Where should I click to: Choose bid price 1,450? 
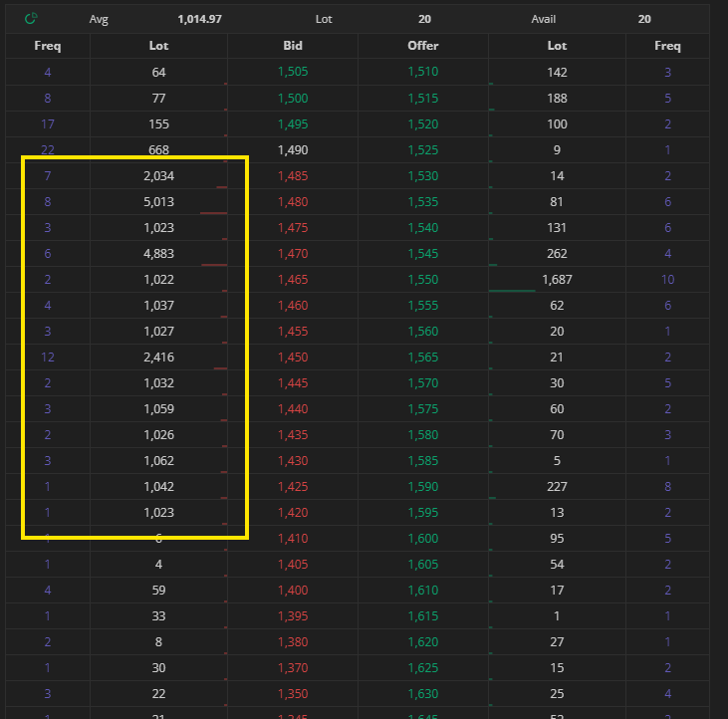(293, 358)
